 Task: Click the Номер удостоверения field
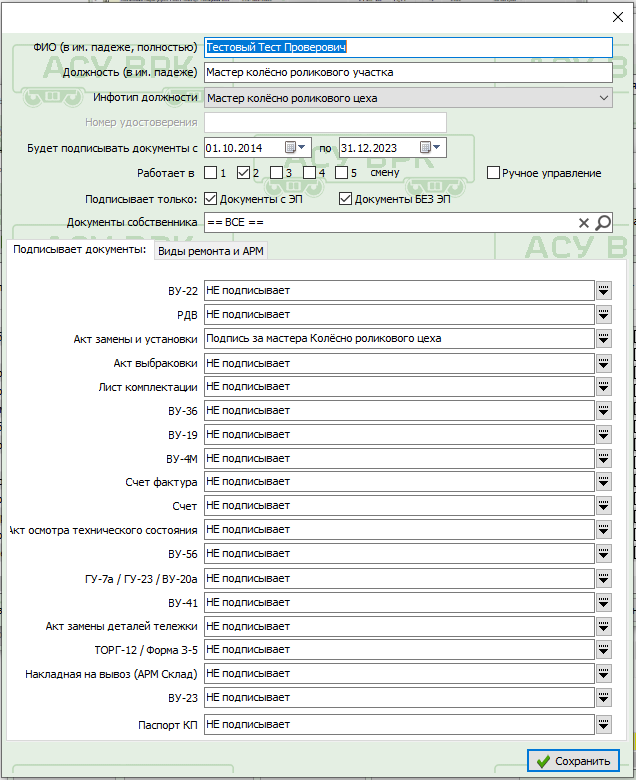325,122
